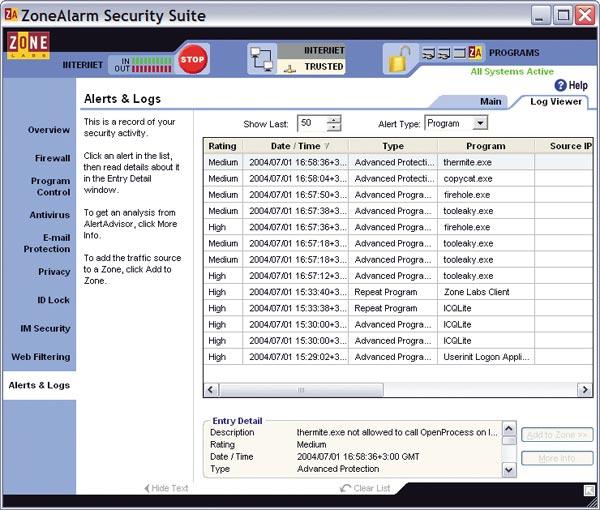Click All Systems Active status text
600x510 pixels.
(x=512, y=72)
